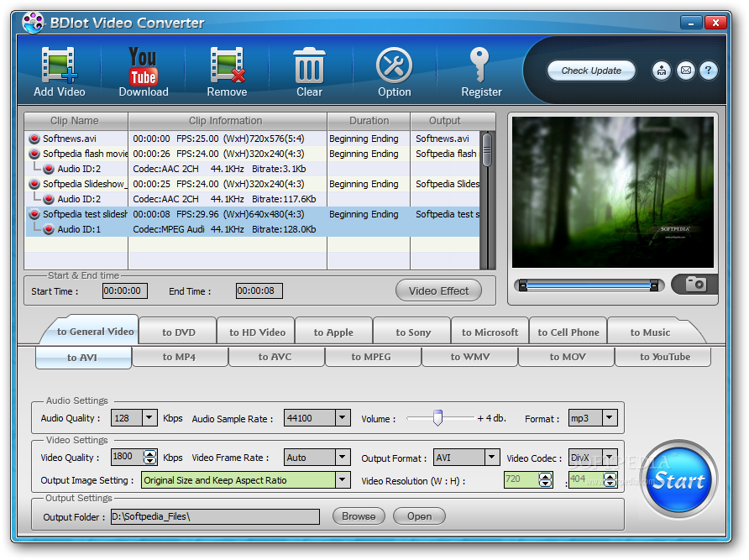
Task: Switch to the HD Video tab
Action: coord(257,332)
